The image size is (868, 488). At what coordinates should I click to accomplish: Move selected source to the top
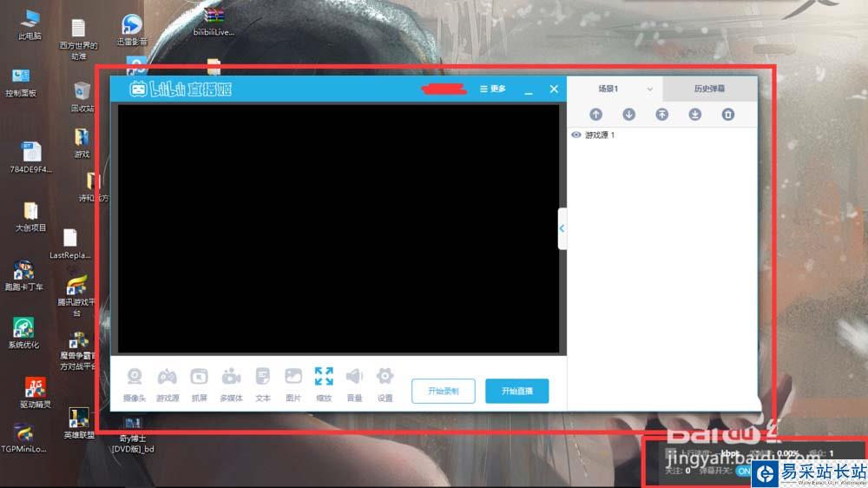pos(662,114)
